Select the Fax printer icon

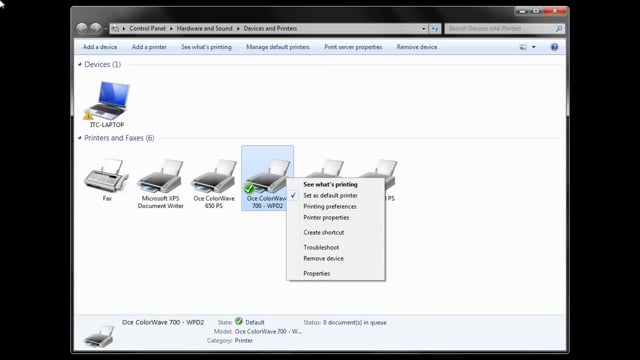(107, 180)
